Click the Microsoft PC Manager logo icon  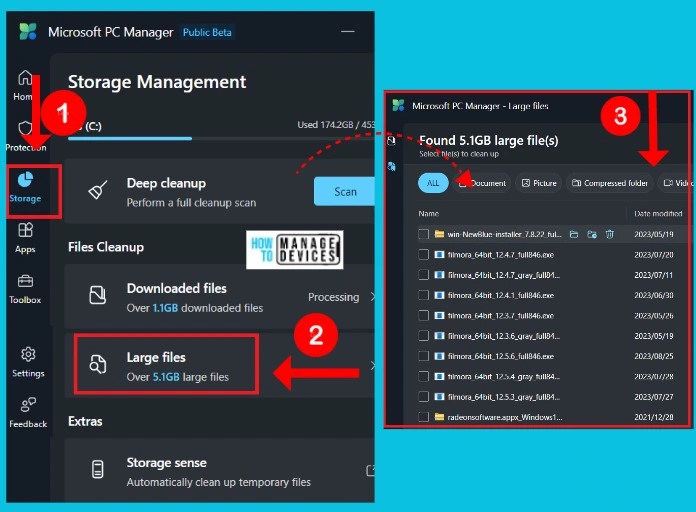click(28, 32)
